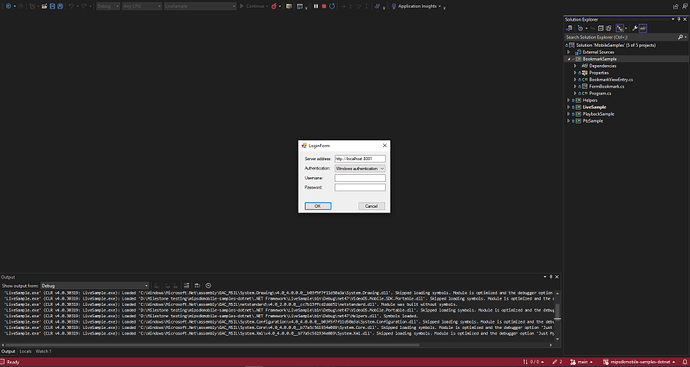Click Solution Explorer Properties wrench icon
The width and height of the screenshot is (690, 367).
[x=635, y=28]
